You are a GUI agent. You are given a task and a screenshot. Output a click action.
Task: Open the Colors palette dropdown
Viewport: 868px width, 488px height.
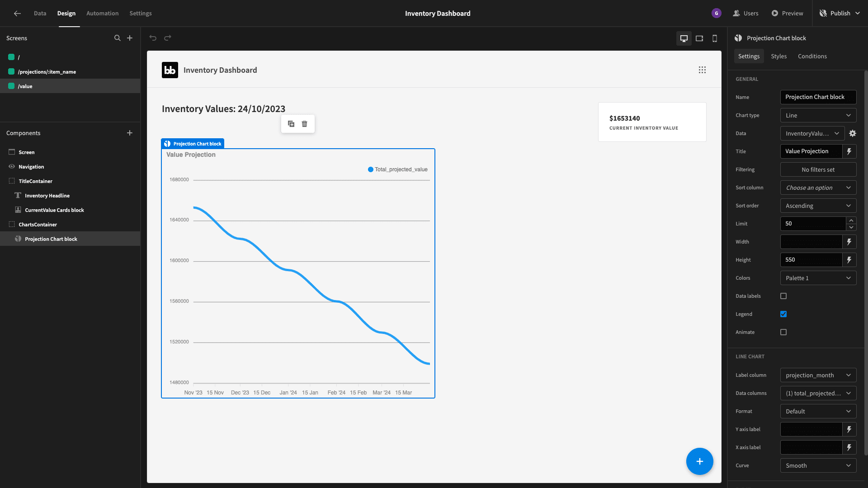pos(818,278)
